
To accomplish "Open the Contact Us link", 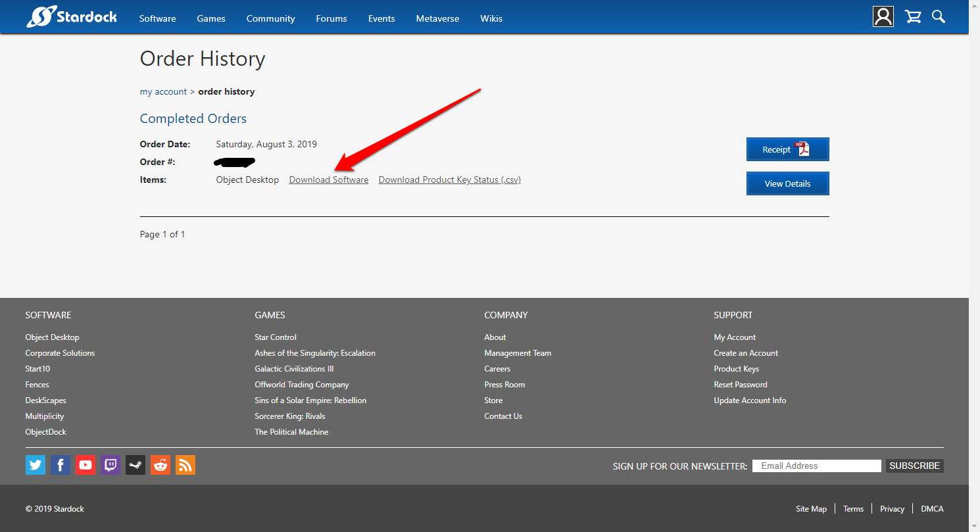I will 503,416.
